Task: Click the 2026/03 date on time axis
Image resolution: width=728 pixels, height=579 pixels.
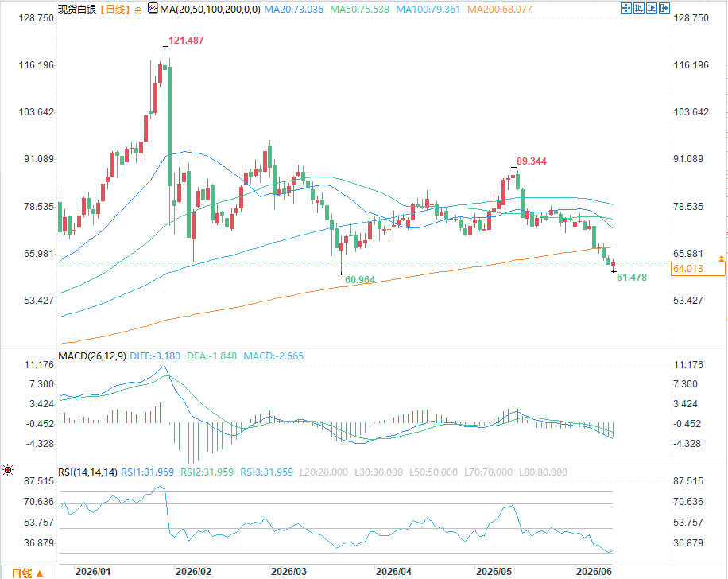Action: pyautogui.click(x=288, y=572)
